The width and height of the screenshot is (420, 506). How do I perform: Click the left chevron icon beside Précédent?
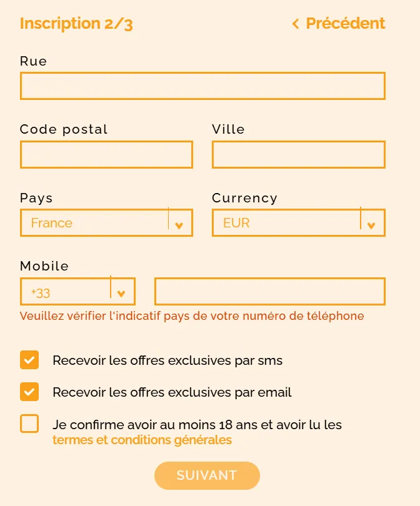[x=296, y=24]
